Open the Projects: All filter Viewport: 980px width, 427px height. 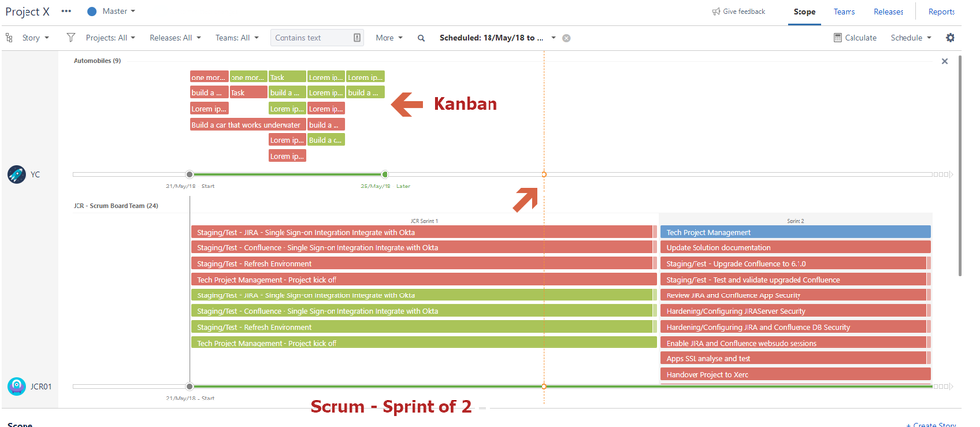click(x=109, y=38)
